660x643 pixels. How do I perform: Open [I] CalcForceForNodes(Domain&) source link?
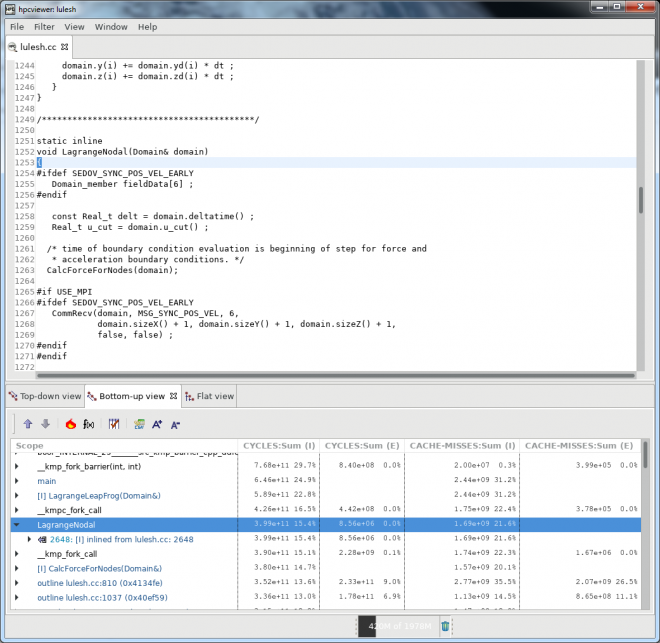[x=100, y=569]
